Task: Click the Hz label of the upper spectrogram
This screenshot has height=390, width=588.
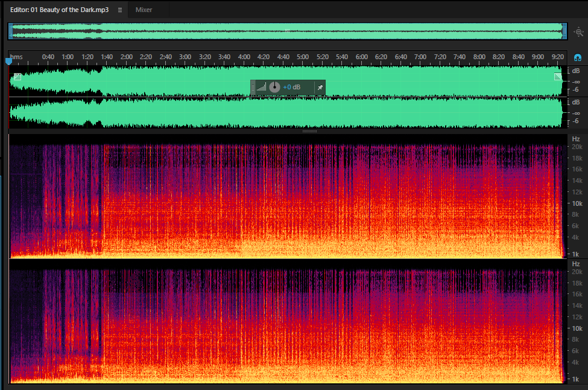Action: [x=576, y=139]
